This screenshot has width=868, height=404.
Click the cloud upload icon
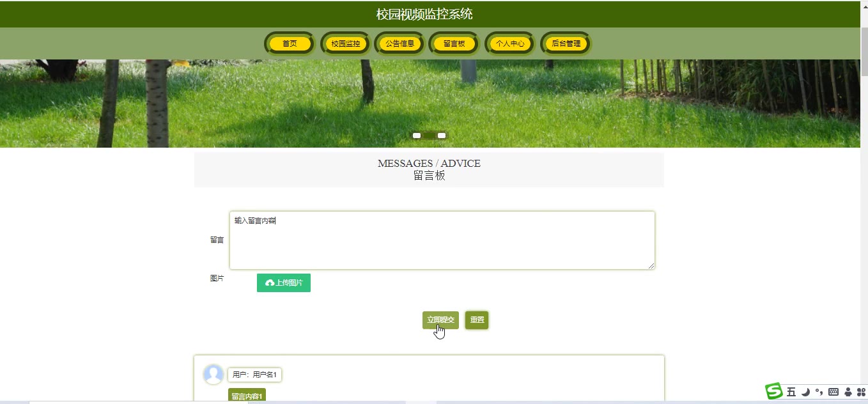270,283
